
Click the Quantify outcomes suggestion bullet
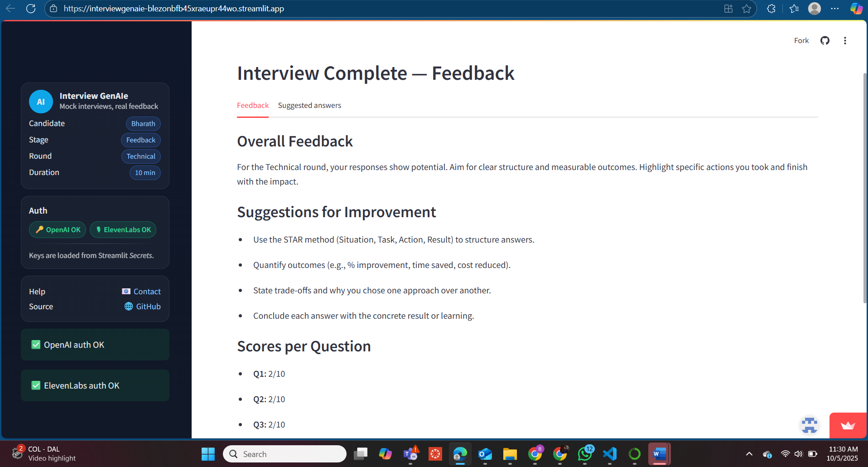(x=382, y=265)
